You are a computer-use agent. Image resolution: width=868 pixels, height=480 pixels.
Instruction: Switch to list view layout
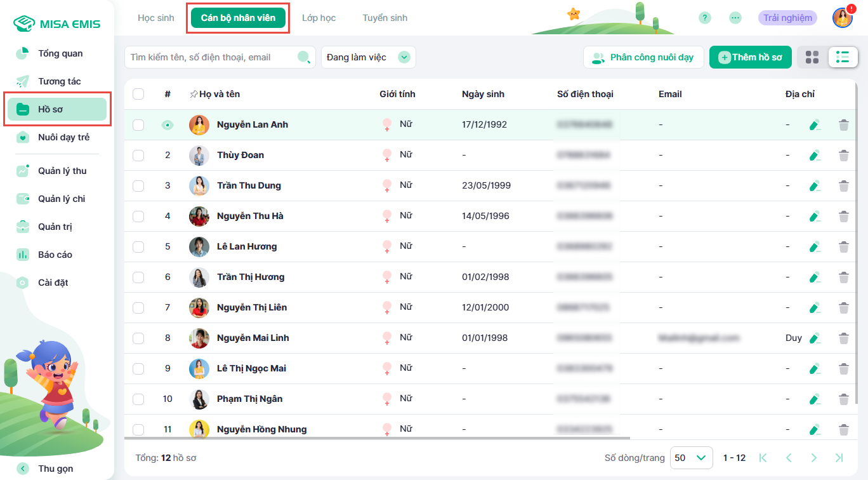[x=843, y=57]
